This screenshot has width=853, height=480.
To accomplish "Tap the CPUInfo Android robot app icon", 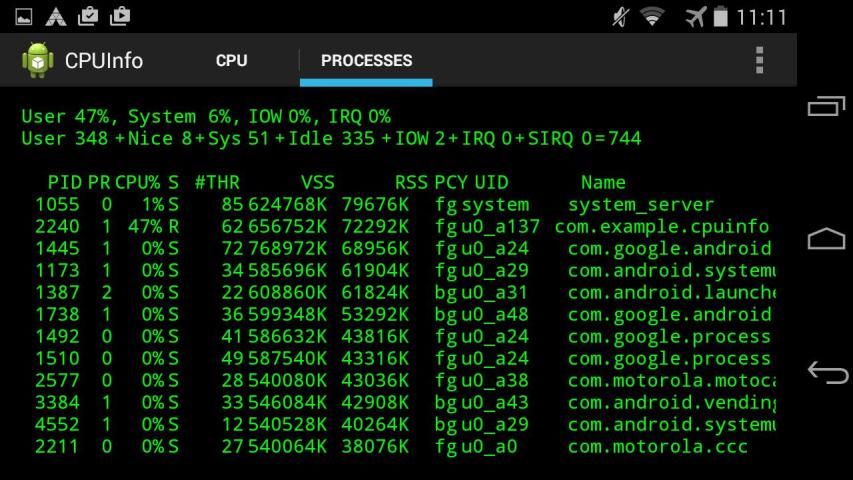I will 37,61.
